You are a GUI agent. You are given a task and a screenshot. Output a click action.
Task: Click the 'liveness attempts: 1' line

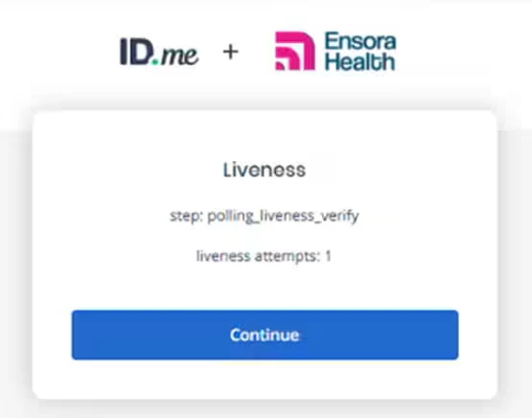coord(264,256)
